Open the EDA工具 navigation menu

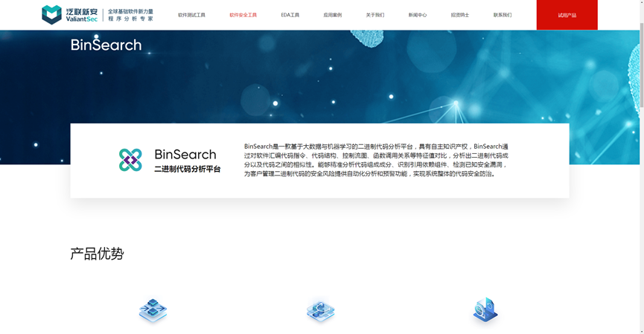[x=290, y=15]
